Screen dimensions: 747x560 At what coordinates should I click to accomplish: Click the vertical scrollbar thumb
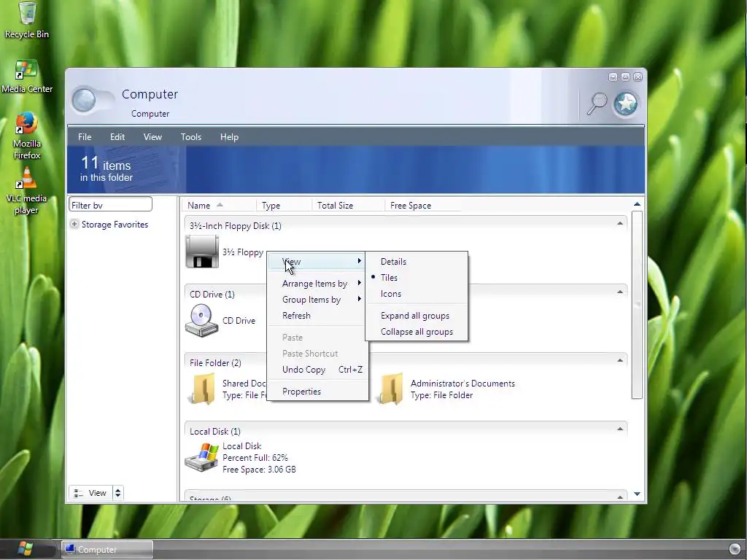click(x=637, y=305)
